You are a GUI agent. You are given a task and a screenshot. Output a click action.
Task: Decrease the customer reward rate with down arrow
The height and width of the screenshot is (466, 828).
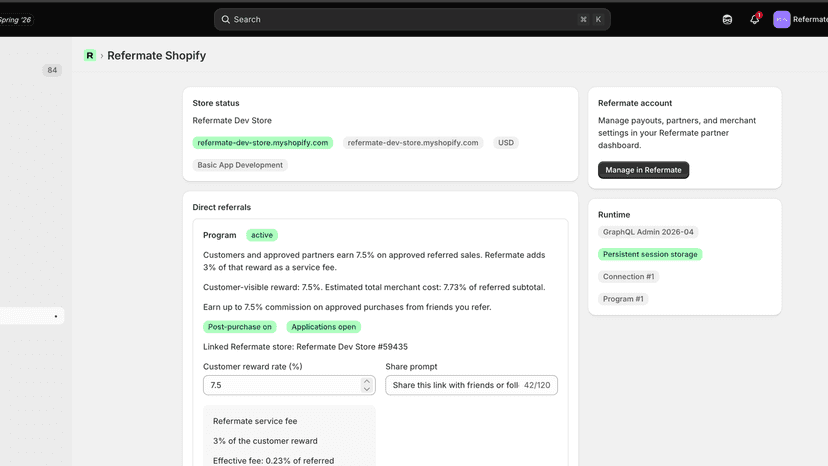pyautogui.click(x=366, y=389)
